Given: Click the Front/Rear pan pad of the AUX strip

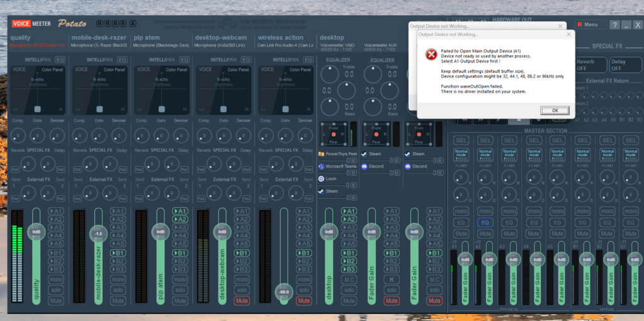Looking at the screenshot, I should click(376, 135).
